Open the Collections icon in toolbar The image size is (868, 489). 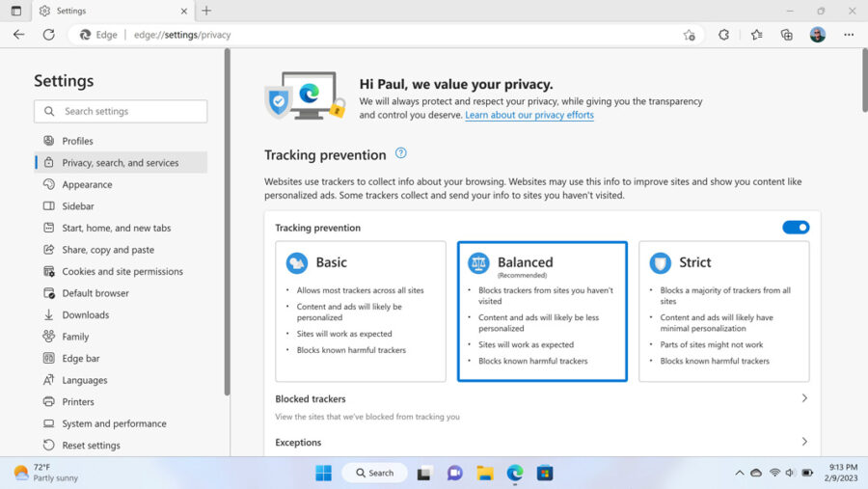(787, 35)
